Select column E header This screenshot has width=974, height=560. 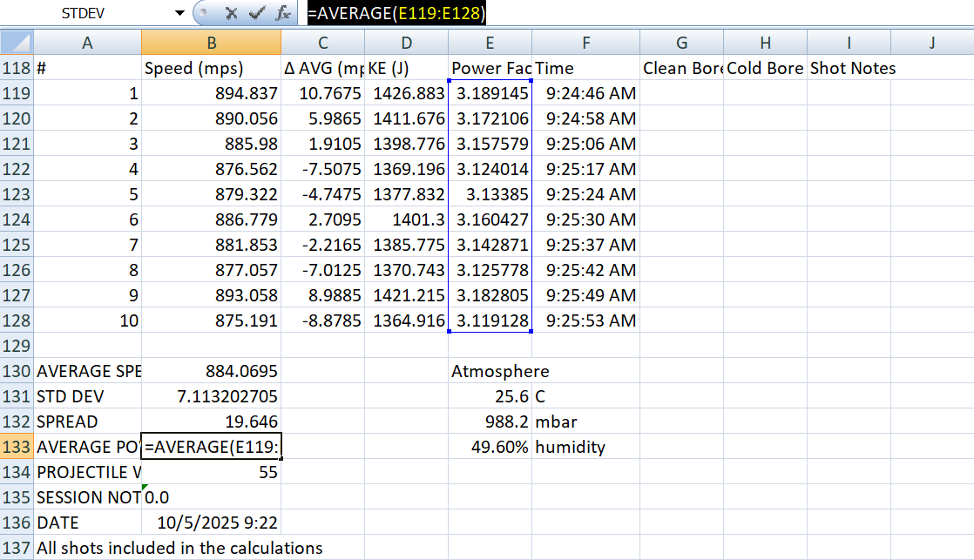click(490, 43)
